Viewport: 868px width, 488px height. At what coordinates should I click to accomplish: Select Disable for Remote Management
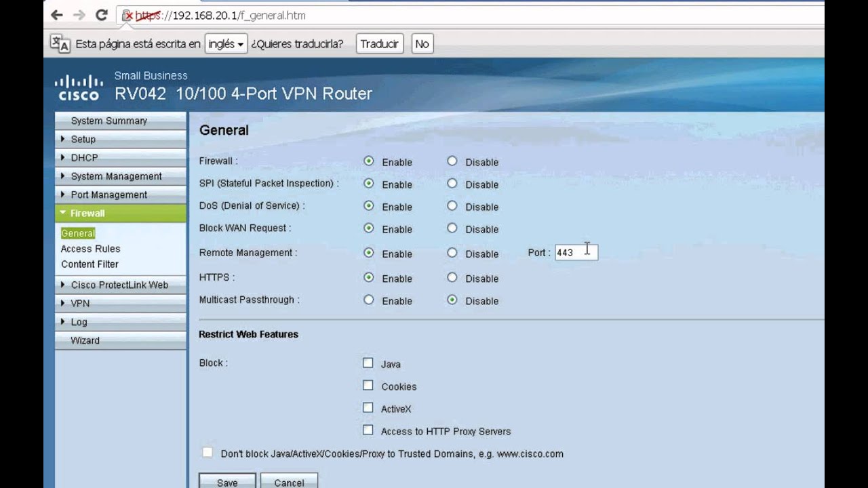click(452, 253)
